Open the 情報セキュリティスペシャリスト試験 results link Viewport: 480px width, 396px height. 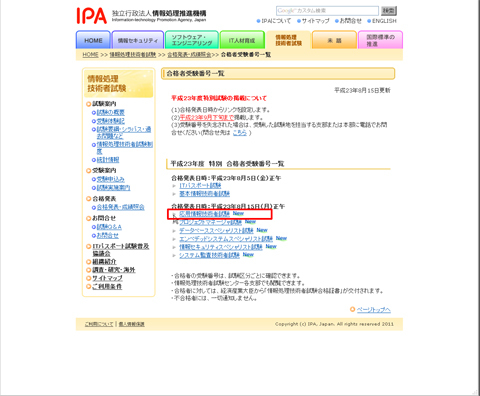(221, 247)
